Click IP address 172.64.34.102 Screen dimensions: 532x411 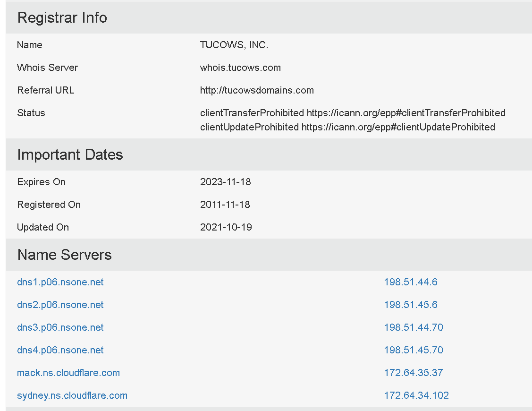[x=416, y=395]
